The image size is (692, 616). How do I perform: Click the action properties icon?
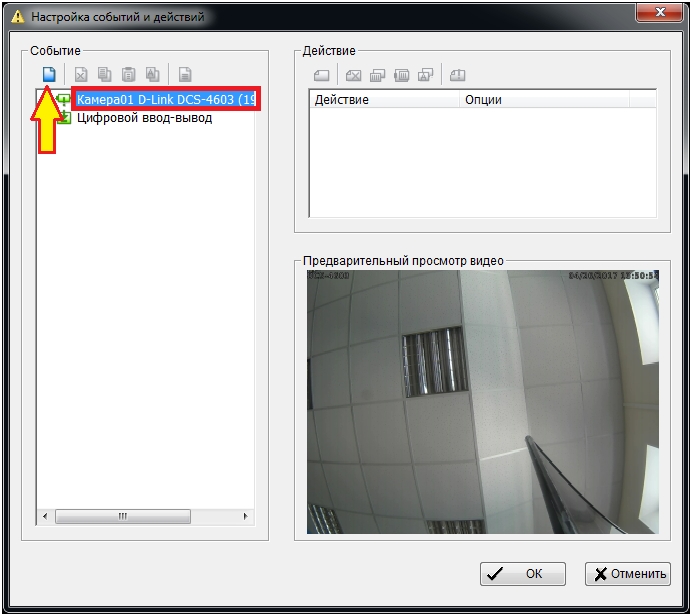tap(457, 75)
